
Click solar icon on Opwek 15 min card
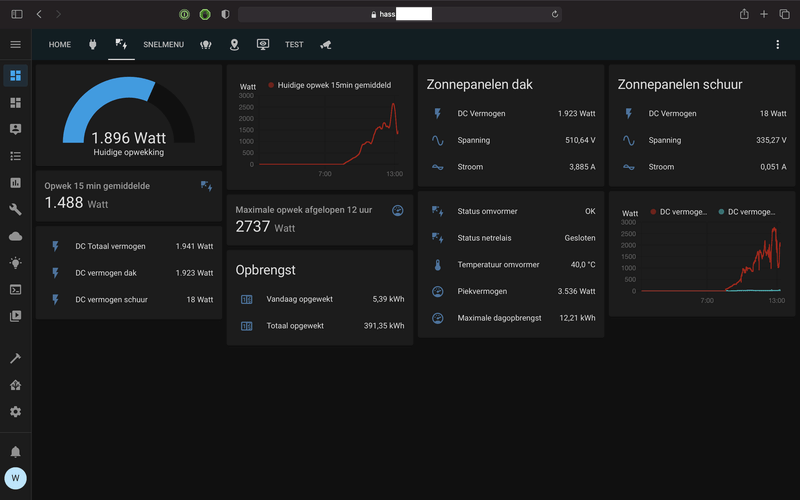click(207, 186)
